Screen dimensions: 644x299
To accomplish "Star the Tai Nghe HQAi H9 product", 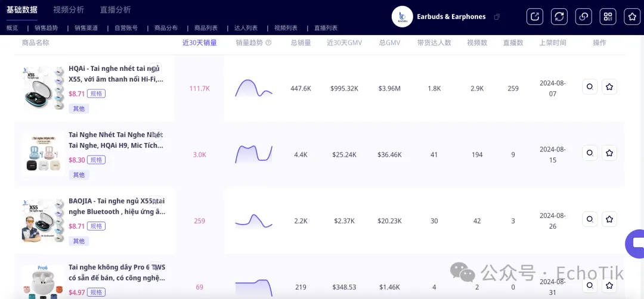I will click(x=609, y=153).
